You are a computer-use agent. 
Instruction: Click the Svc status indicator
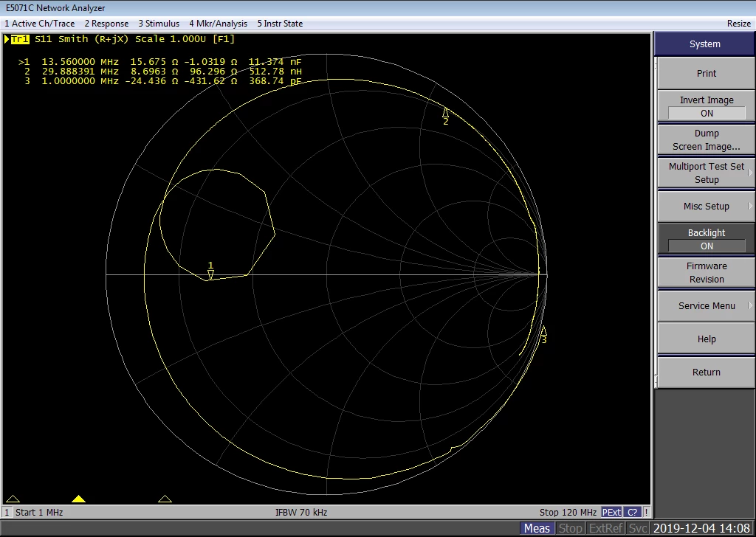[637, 528]
